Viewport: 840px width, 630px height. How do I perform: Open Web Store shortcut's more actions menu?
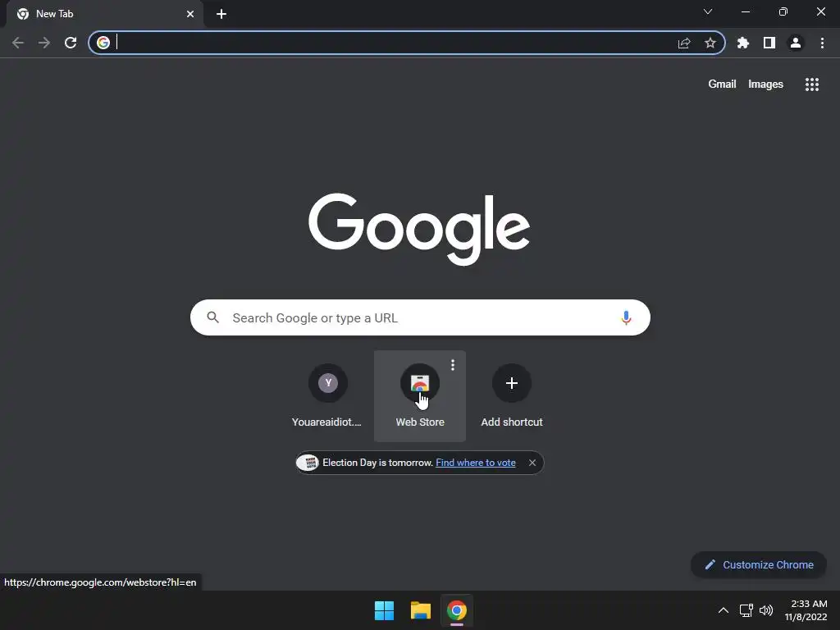click(453, 365)
